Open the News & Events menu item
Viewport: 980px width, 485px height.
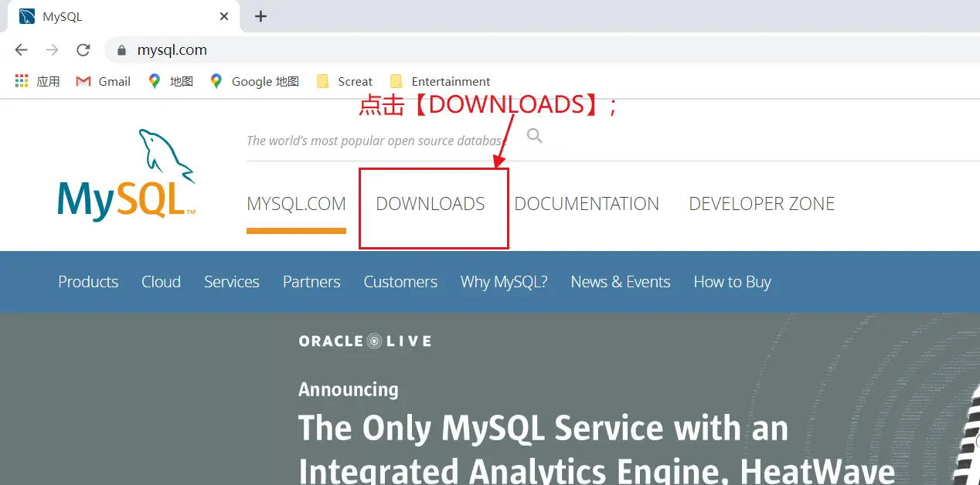[621, 282]
